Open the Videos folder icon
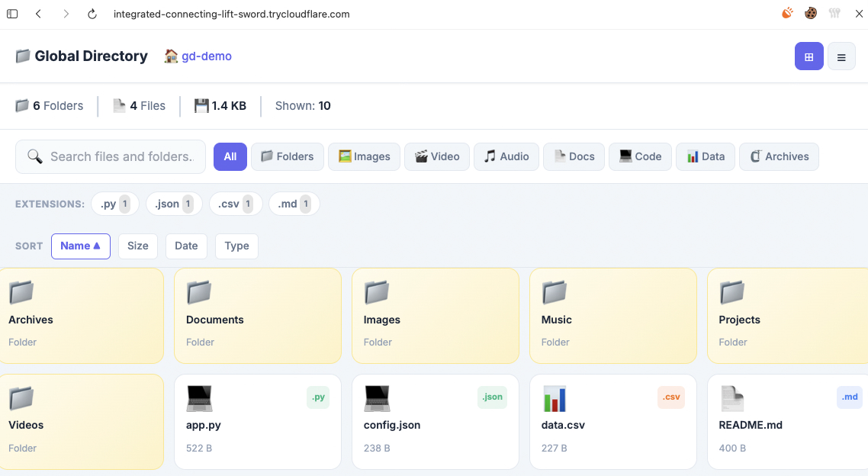 coord(21,398)
